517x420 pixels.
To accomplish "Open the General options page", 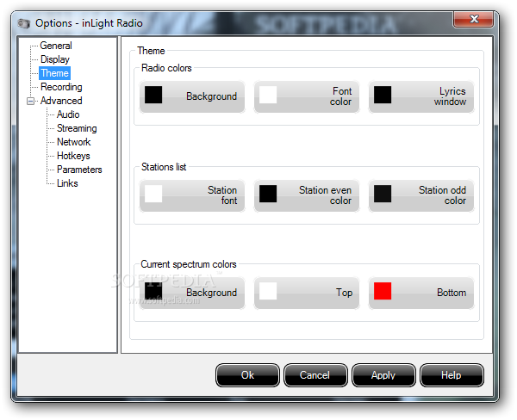I will (56, 46).
